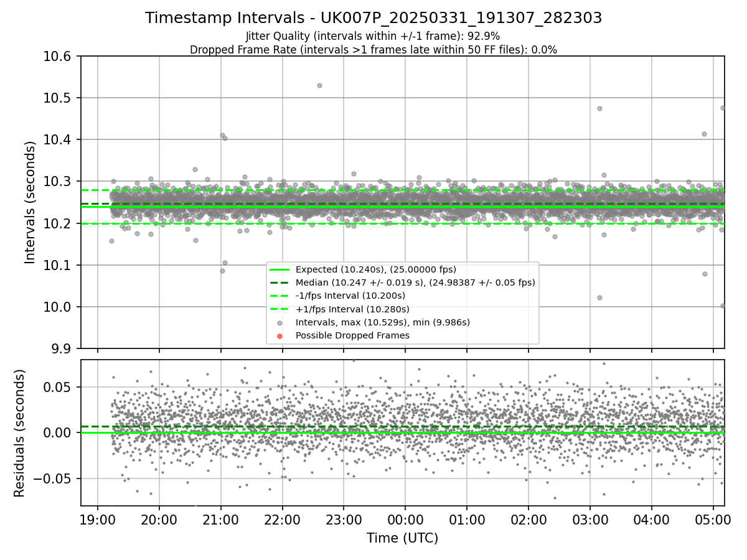This screenshot has width=747, height=560.
Task: Click legend entry 'Expected (10.240s), (25.00000 fps)'
Action: coord(376,269)
